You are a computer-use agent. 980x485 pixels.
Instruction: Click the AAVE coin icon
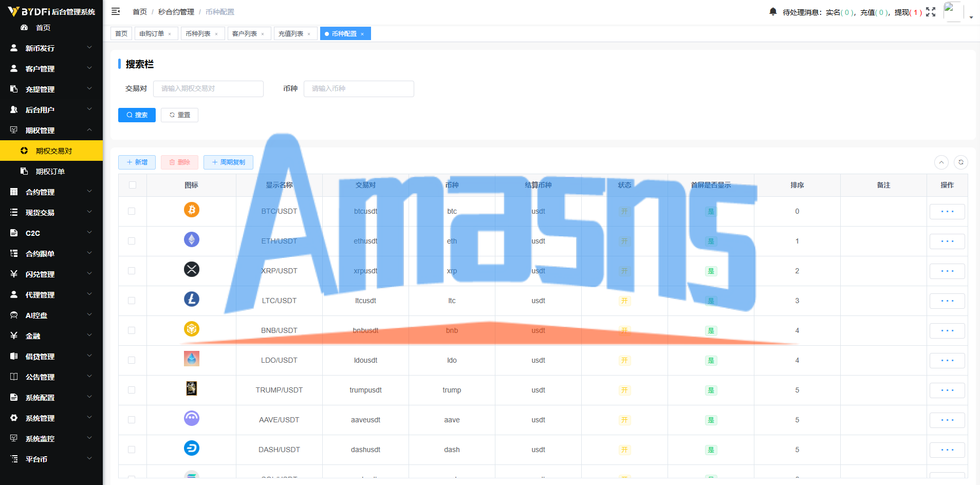click(x=192, y=418)
